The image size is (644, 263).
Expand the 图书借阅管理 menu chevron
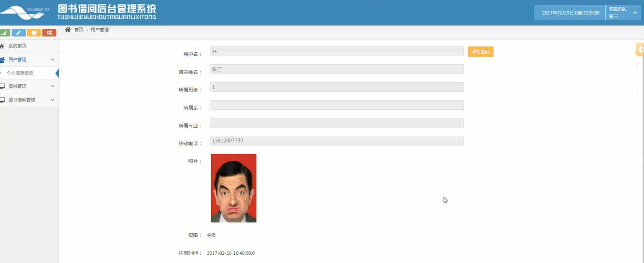coord(53,100)
